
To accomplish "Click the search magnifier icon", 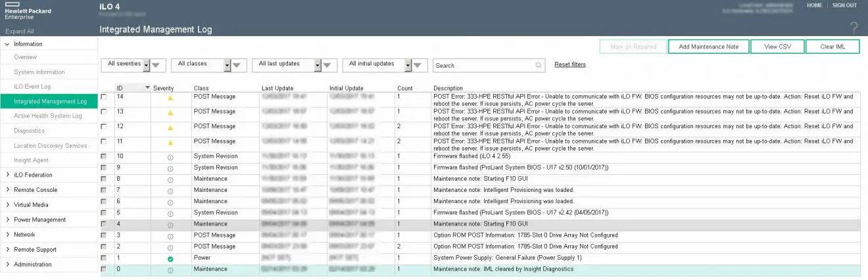I will [x=539, y=66].
